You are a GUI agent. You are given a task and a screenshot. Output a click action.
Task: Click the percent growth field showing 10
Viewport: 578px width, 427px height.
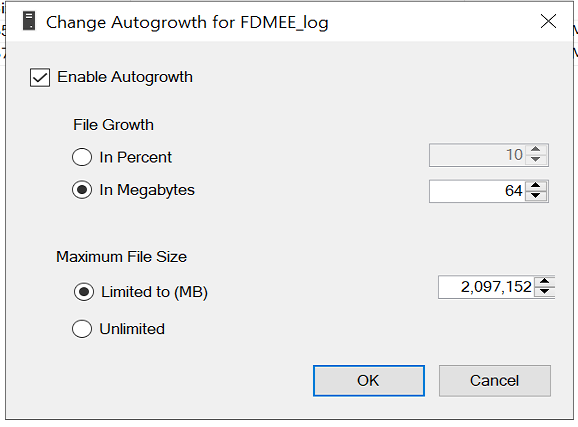click(478, 155)
